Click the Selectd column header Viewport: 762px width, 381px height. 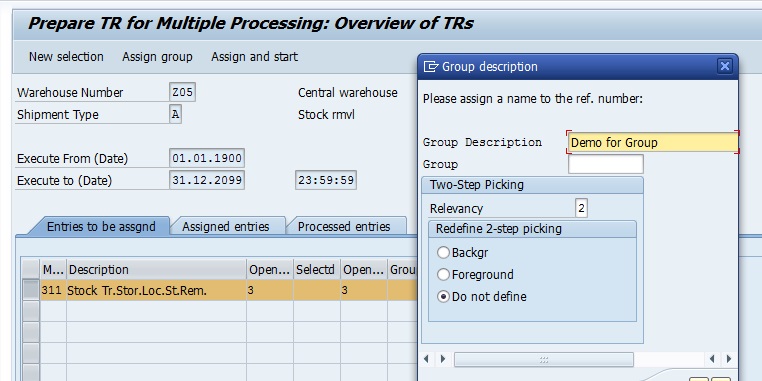point(316,270)
